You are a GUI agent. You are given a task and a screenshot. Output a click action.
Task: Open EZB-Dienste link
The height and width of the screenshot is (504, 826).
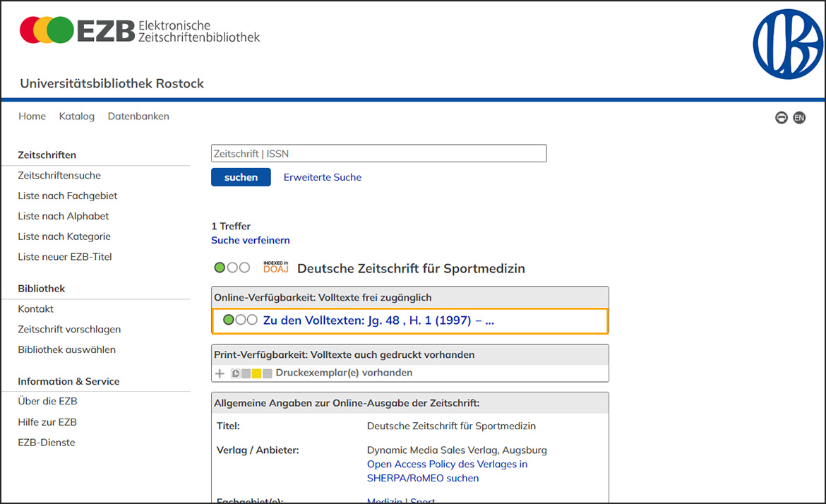[x=47, y=443]
